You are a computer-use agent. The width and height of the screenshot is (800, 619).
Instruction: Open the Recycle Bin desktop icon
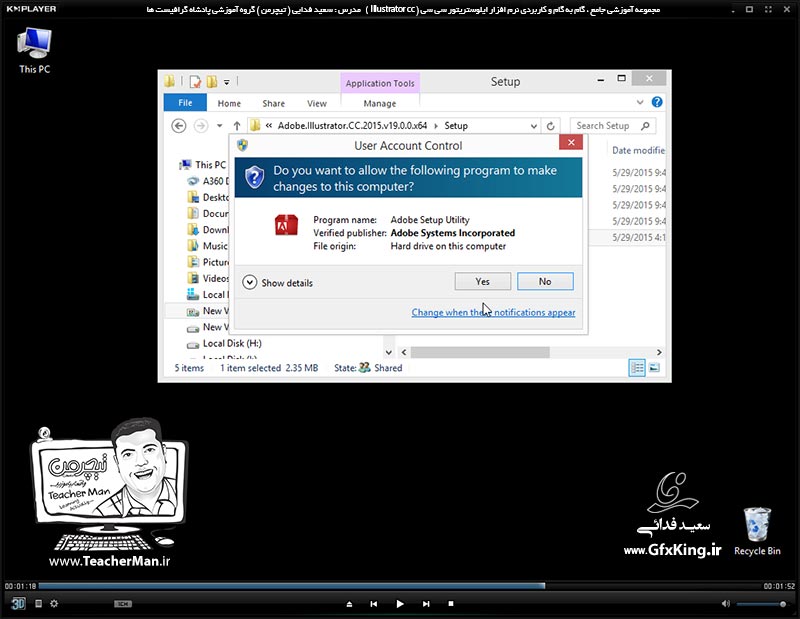point(757,531)
